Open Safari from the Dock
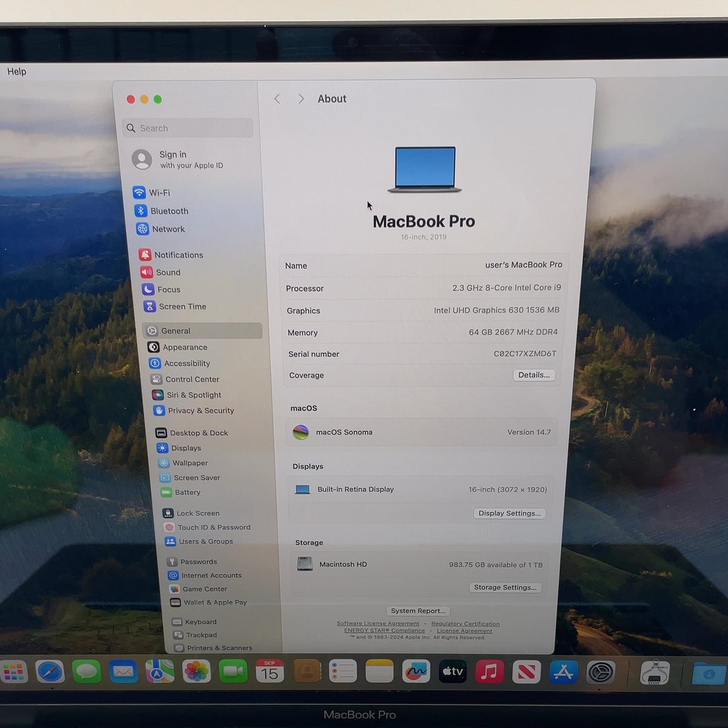728x728 pixels. 50,672
